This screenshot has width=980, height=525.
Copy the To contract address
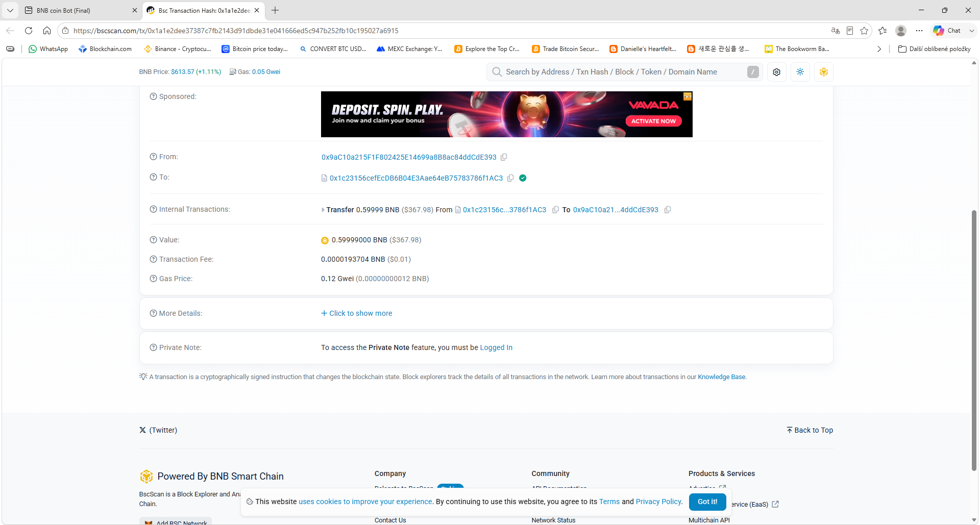[510, 178]
